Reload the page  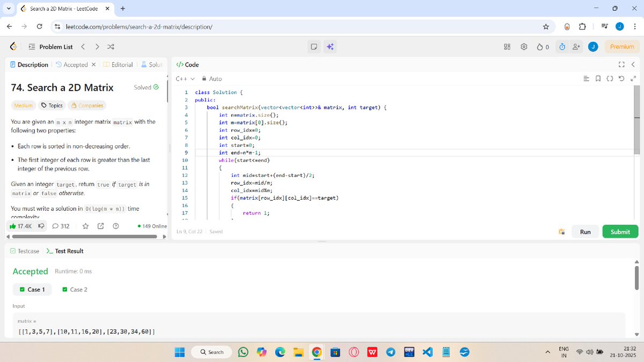[40, 26]
